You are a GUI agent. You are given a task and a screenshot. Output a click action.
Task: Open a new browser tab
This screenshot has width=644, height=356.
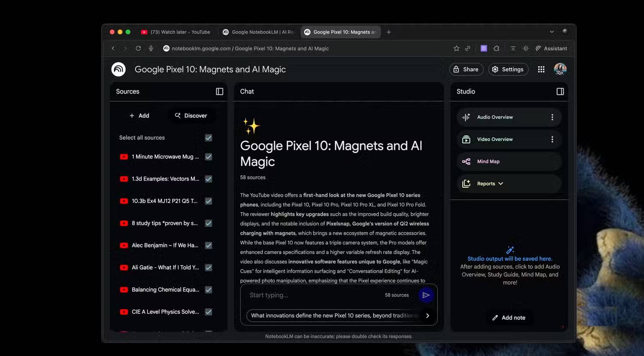pos(389,32)
